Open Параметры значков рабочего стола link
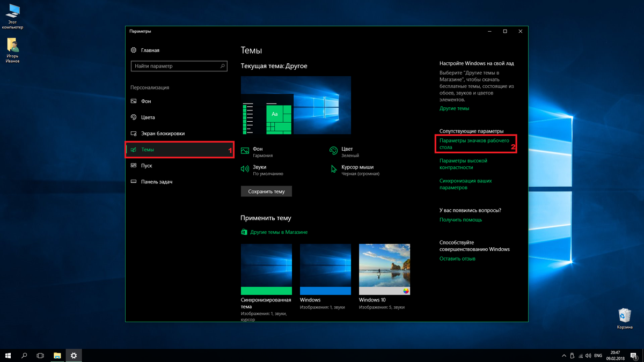644x362 pixels. click(x=474, y=144)
